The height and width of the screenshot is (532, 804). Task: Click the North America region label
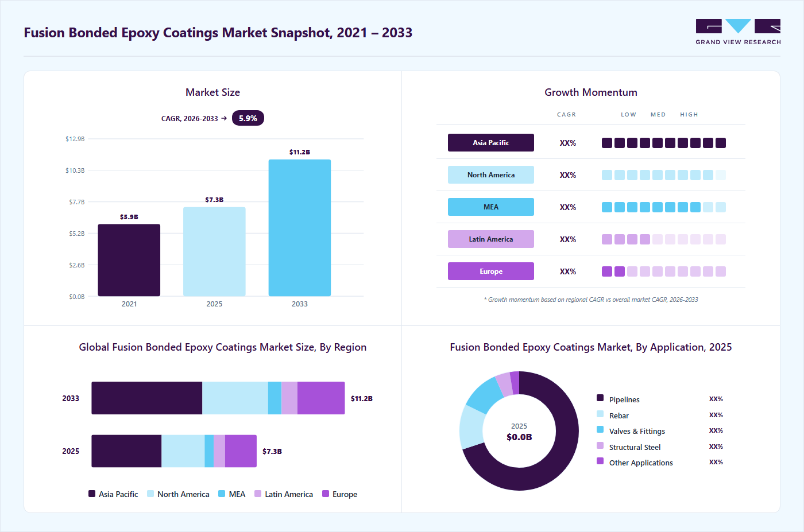491,175
